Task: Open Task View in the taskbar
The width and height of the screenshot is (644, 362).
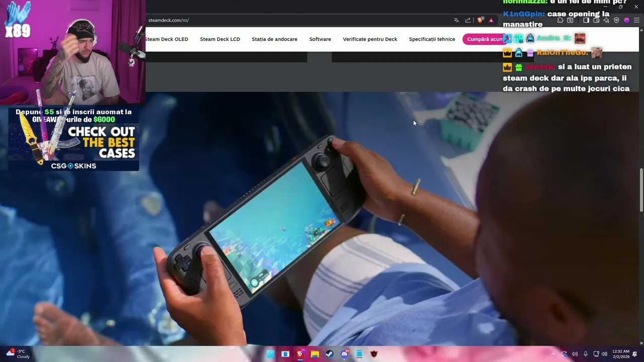Action: click(285, 354)
